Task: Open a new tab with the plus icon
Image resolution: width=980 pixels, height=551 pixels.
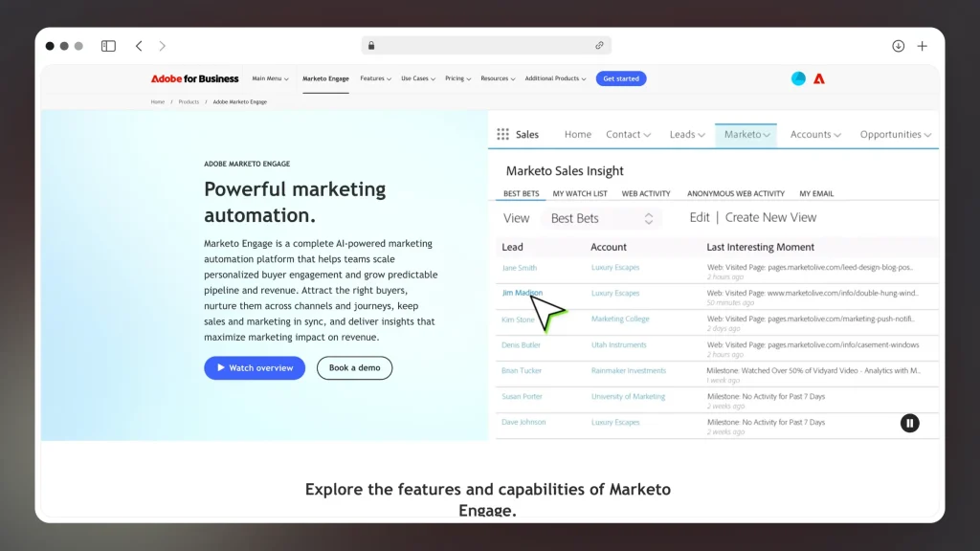Action: pyautogui.click(x=922, y=46)
